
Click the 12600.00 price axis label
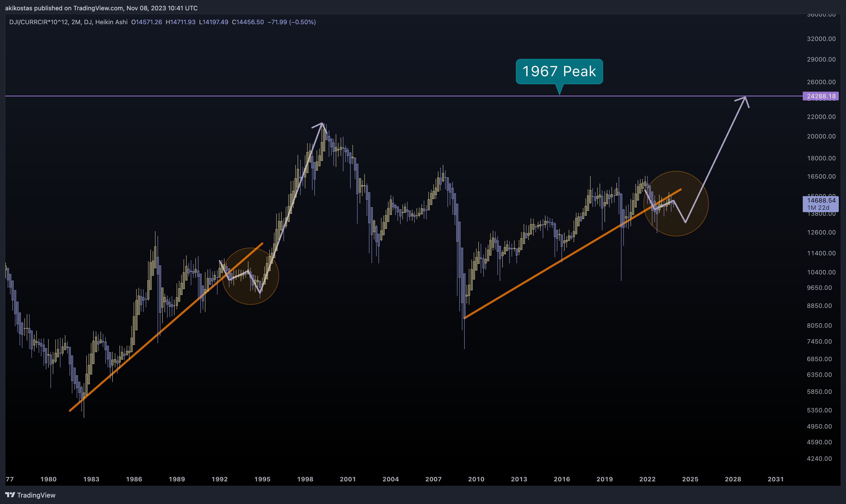(x=821, y=232)
